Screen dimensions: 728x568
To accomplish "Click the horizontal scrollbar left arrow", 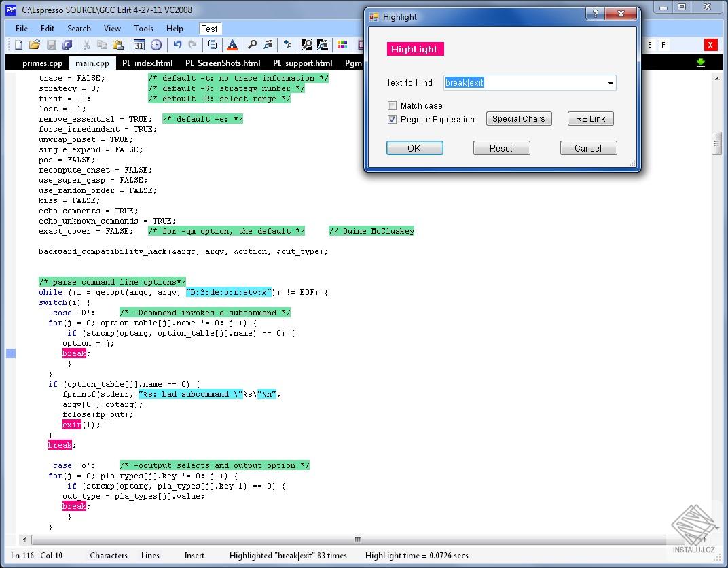I will 23,539.
